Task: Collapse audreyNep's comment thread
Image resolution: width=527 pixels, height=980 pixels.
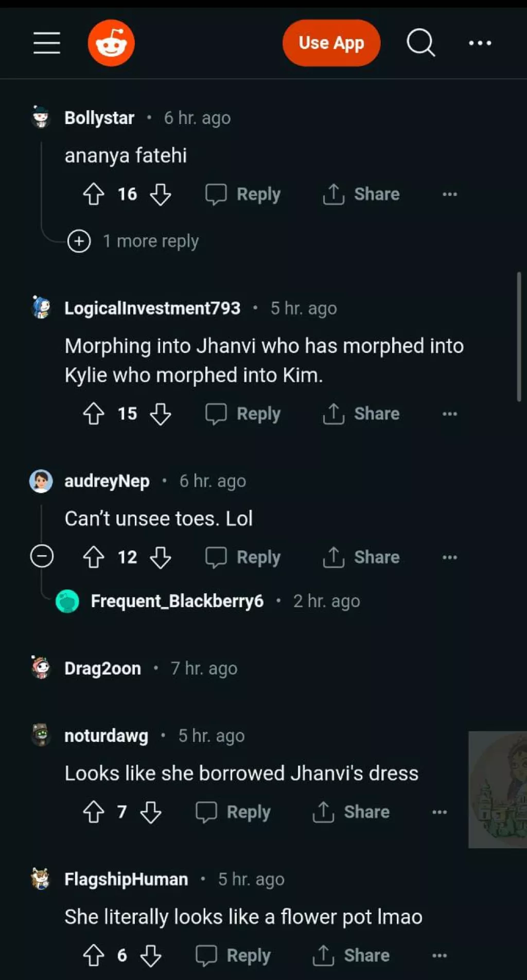Action: (42, 557)
